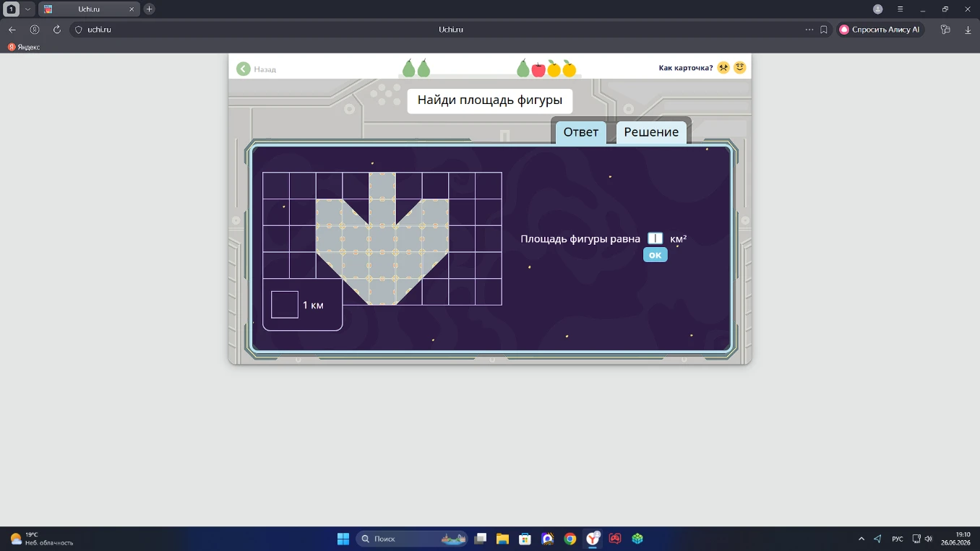Rate the card with the happy face

[x=739, y=68]
